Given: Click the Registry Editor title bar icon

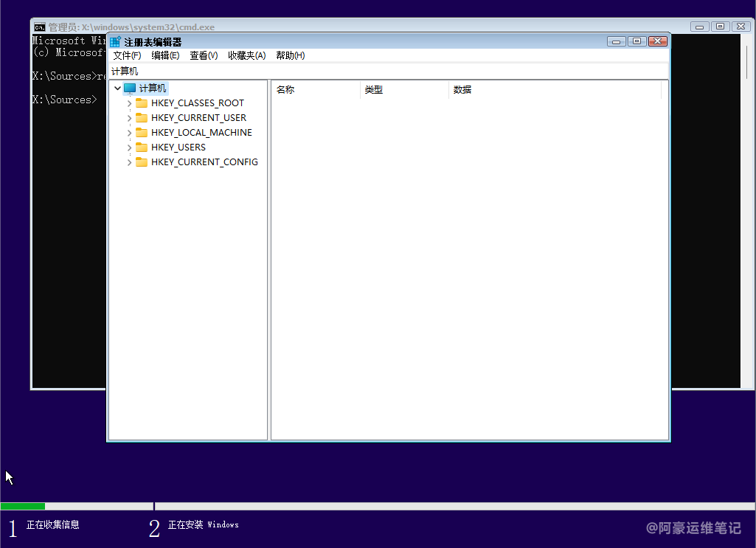Looking at the screenshot, I should (x=116, y=42).
